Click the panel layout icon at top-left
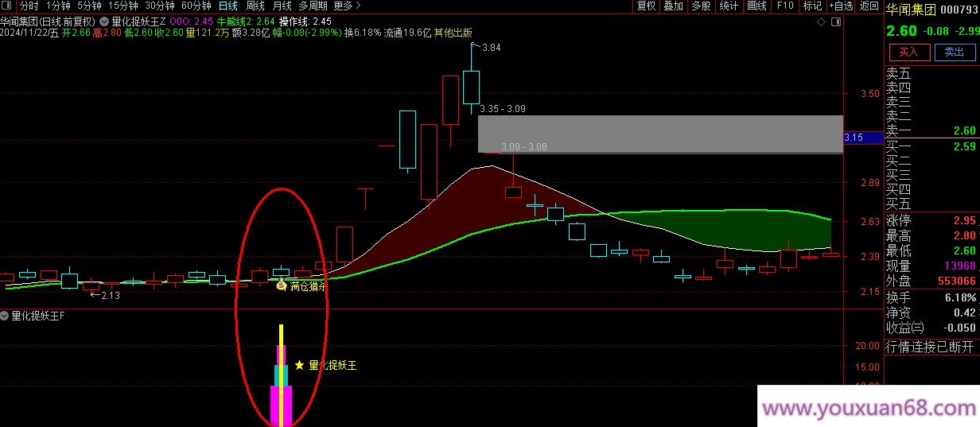The height and width of the screenshot is (427, 980). click(7, 6)
